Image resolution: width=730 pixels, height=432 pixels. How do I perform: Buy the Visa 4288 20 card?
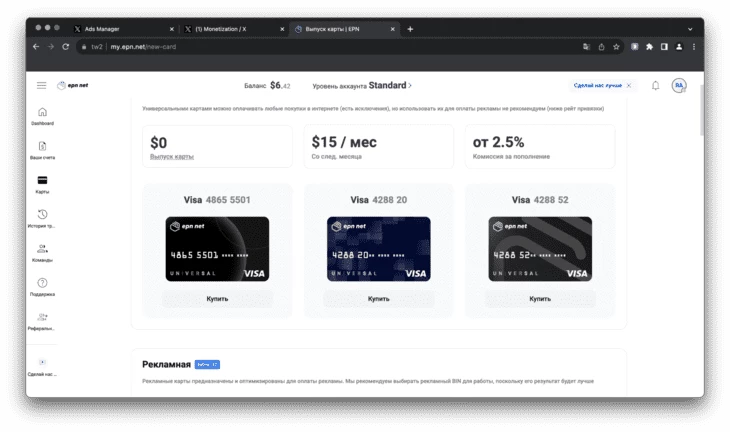click(379, 299)
